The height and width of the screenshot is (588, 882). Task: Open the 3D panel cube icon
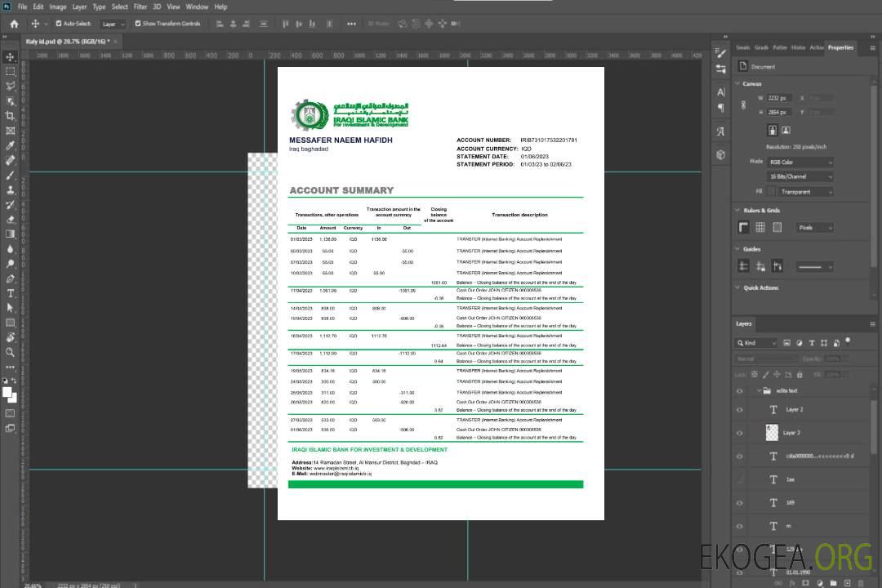721,154
